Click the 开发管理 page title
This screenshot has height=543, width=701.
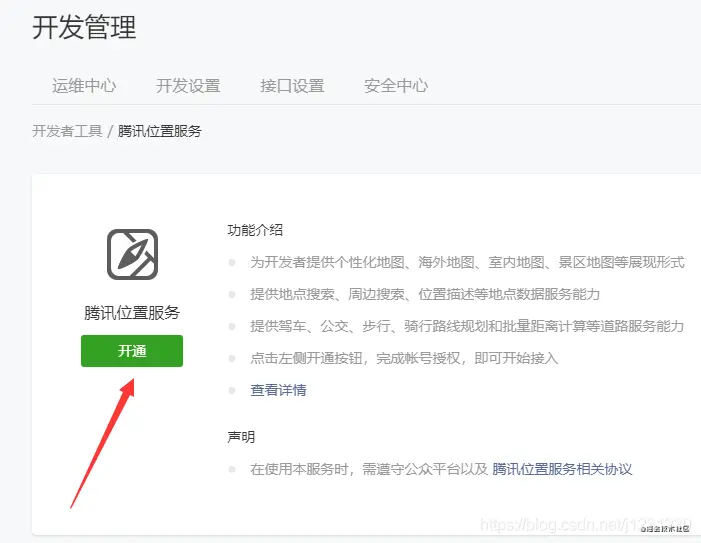84,27
